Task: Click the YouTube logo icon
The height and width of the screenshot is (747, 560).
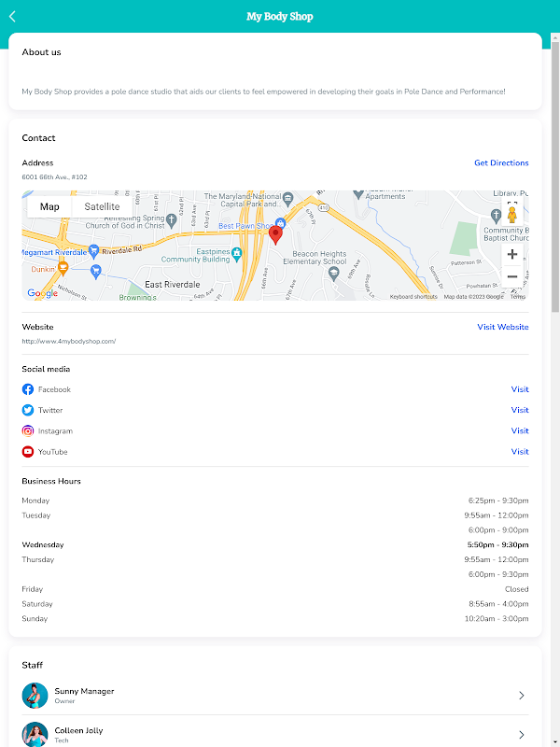Action: [x=28, y=452]
